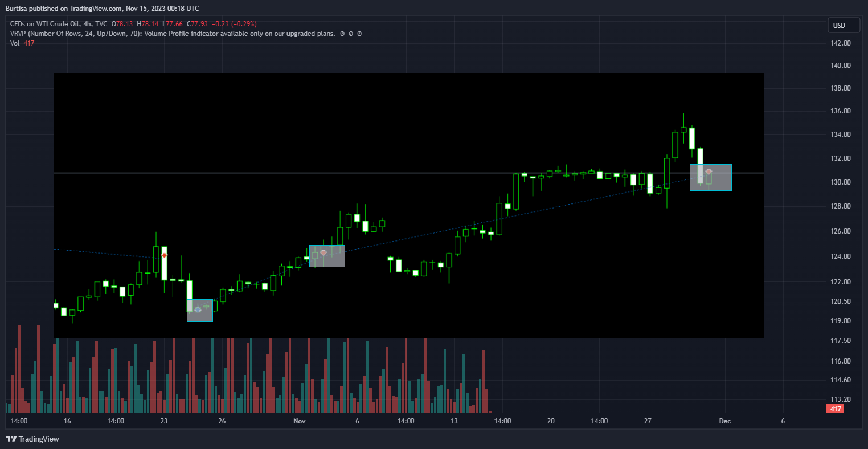The width and height of the screenshot is (868, 449).
Task: Click the 132.00 price axis label
Action: click(x=841, y=158)
